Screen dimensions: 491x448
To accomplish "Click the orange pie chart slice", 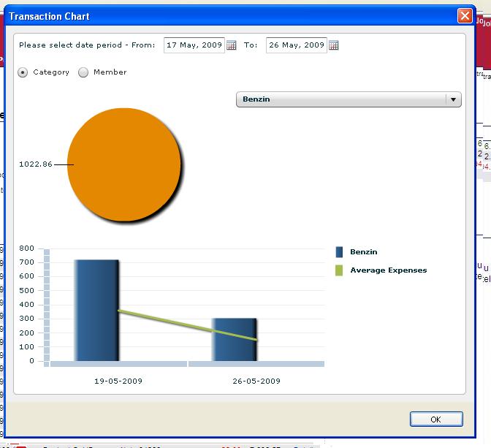I will coord(123,164).
